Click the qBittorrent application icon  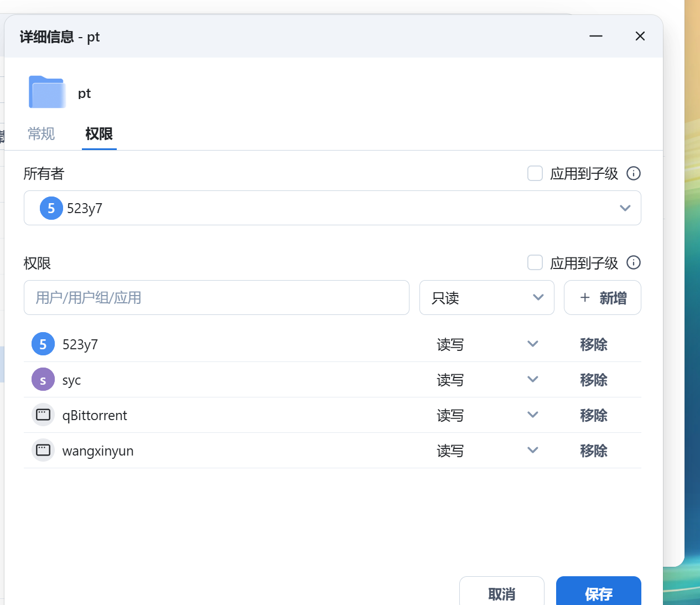tap(43, 415)
